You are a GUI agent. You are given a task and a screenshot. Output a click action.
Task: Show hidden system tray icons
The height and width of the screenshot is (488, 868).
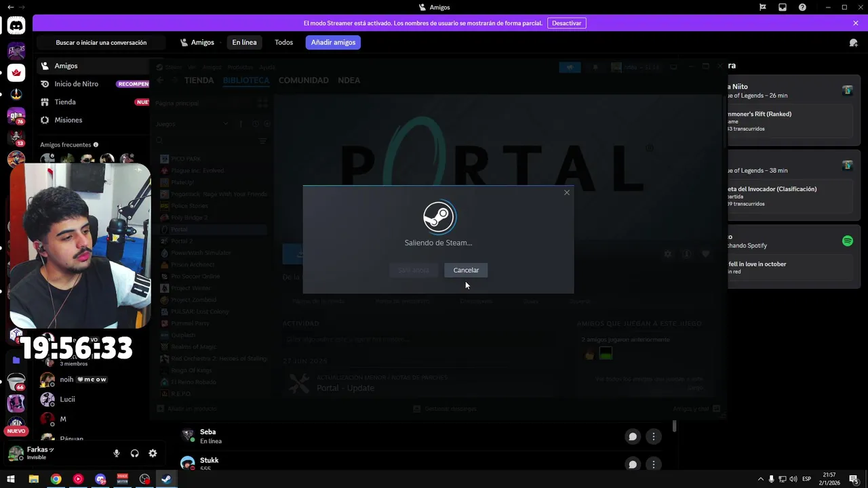(x=760, y=479)
